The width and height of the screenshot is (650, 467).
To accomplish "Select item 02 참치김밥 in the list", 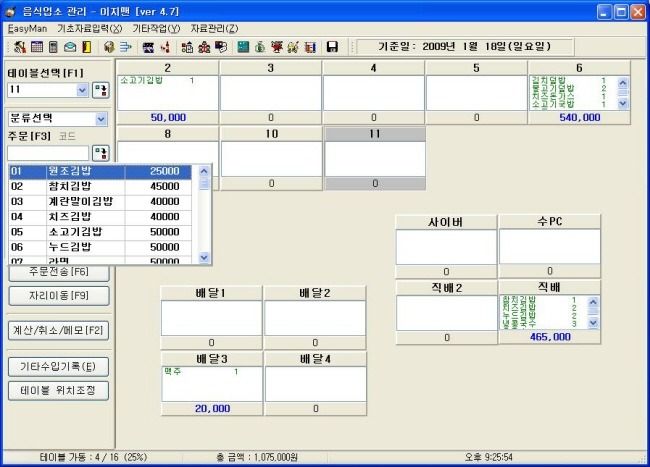I will pyautogui.click(x=100, y=186).
